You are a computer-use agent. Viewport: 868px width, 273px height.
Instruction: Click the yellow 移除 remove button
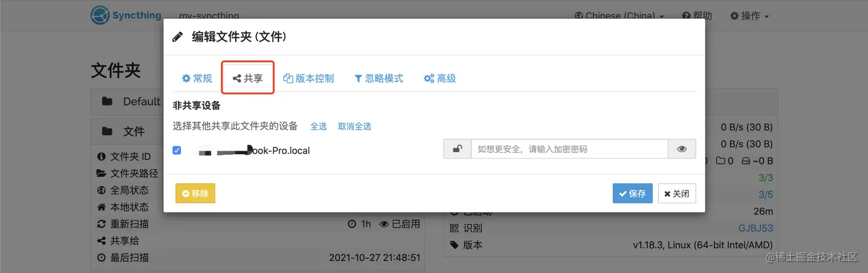coord(195,194)
